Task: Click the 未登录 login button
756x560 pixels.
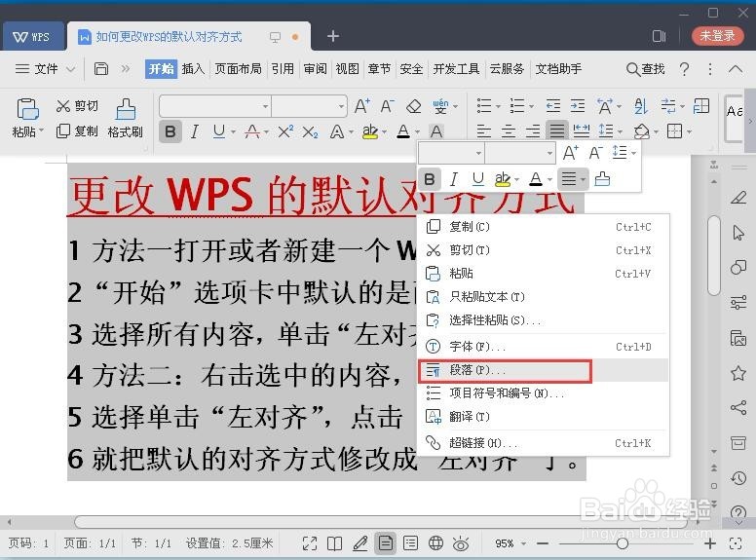Action: point(717,36)
